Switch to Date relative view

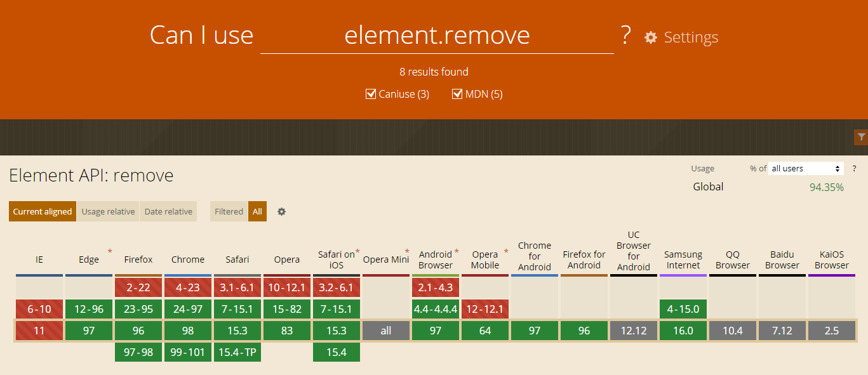168,211
